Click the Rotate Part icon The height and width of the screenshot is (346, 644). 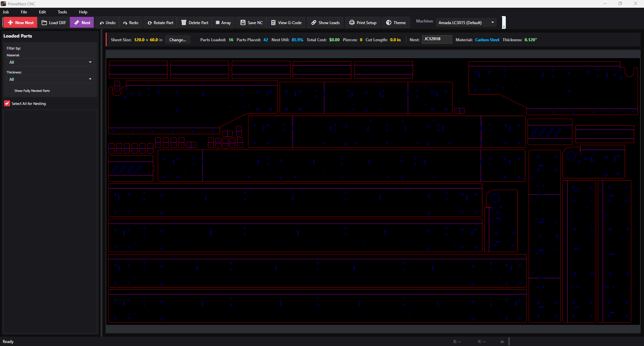(150, 23)
